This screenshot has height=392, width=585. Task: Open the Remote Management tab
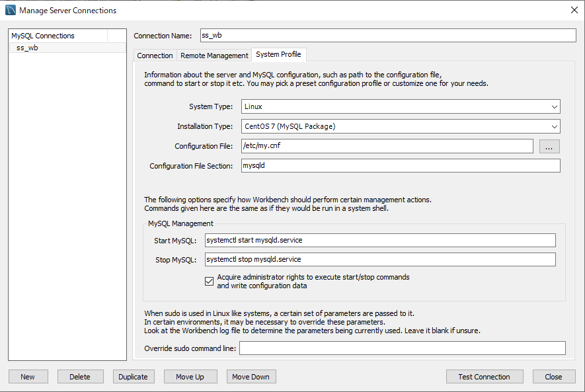point(214,56)
